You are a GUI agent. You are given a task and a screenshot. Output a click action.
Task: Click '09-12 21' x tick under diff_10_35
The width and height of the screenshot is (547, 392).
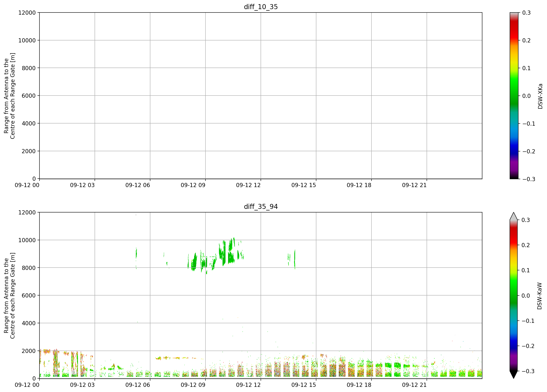point(414,185)
